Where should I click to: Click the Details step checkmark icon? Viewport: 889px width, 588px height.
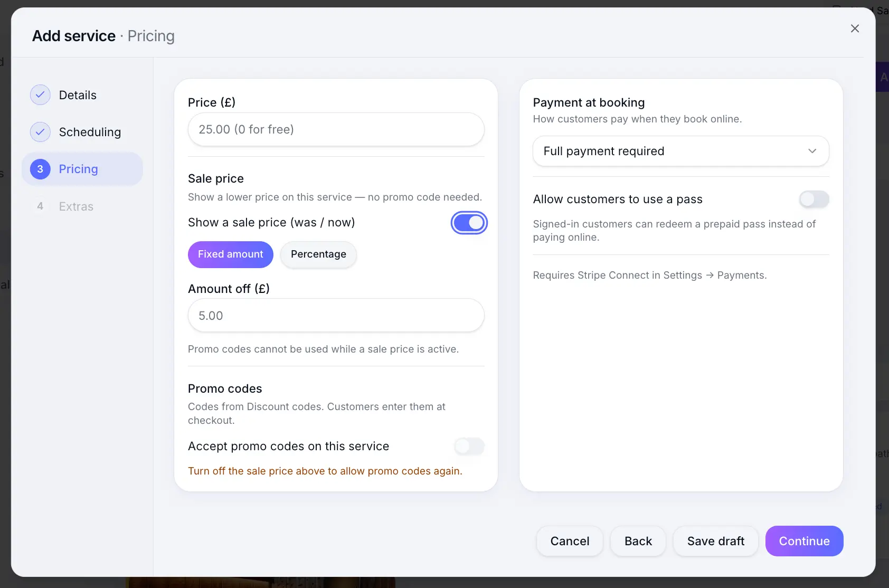pyautogui.click(x=40, y=95)
